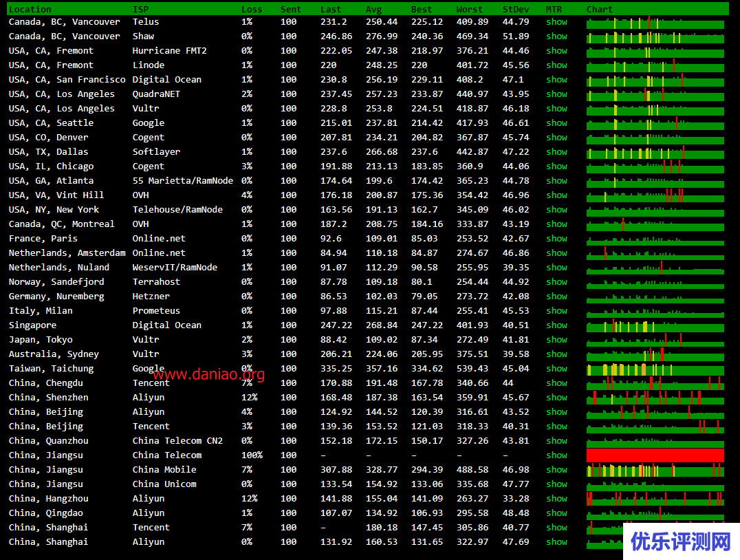Image resolution: width=740 pixels, height=560 pixels.
Task: Open show link in Seattle Google row
Action: (x=556, y=122)
